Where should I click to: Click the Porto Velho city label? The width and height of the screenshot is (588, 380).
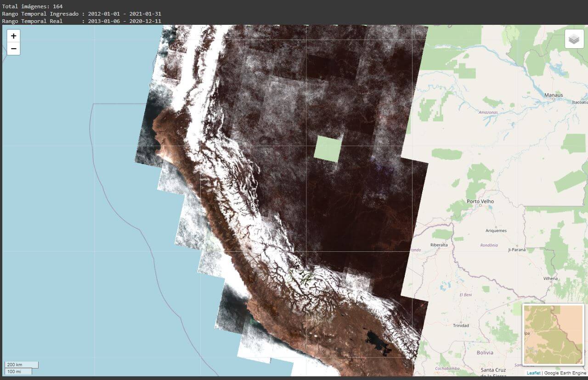coord(480,201)
